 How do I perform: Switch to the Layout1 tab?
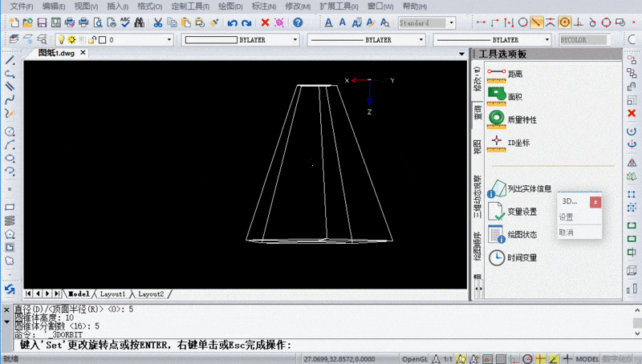click(113, 294)
